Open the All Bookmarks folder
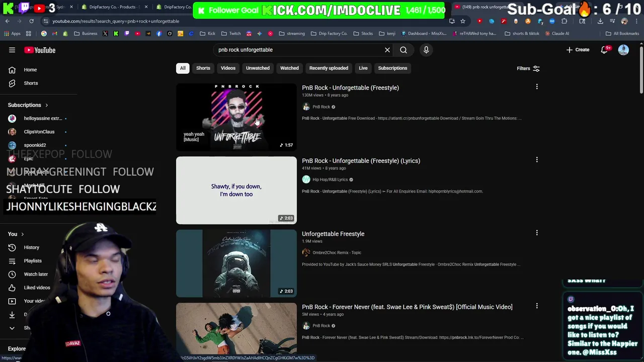Viewport: 644px width, 362px height. 622,34
